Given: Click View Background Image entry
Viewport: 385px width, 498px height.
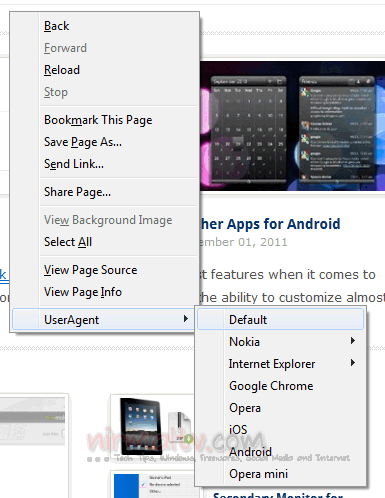Looking at the screenshot, I should pyautogui.click(x=105, y=220).
